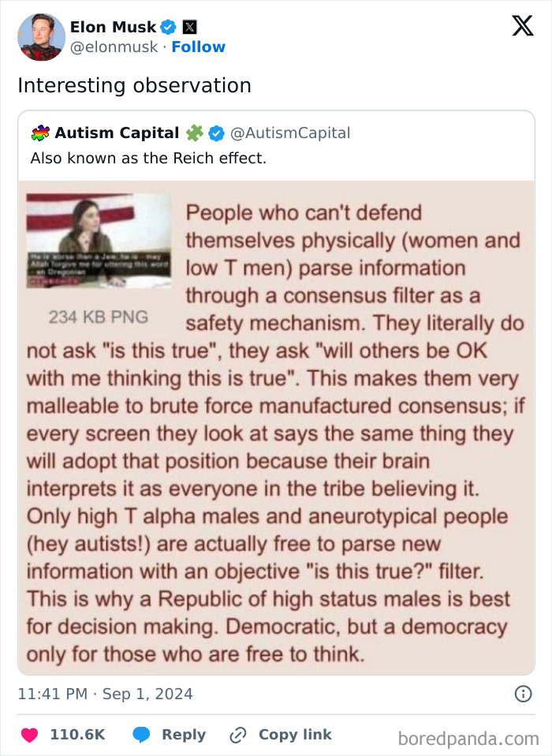Screen dimensions: 552x756
Task: Select the small X affiliate badge next to checkmark
Action: pyautogui.click(x=189, y=26)
